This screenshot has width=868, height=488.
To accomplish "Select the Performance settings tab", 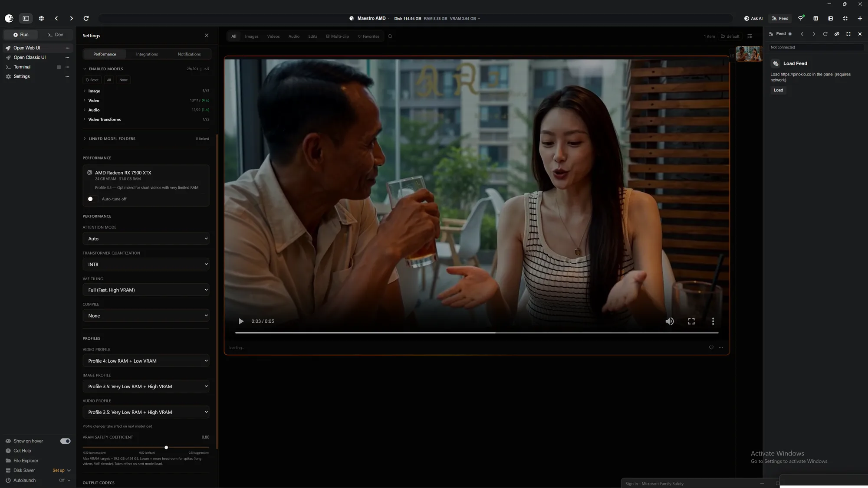I will pos(105,54).
